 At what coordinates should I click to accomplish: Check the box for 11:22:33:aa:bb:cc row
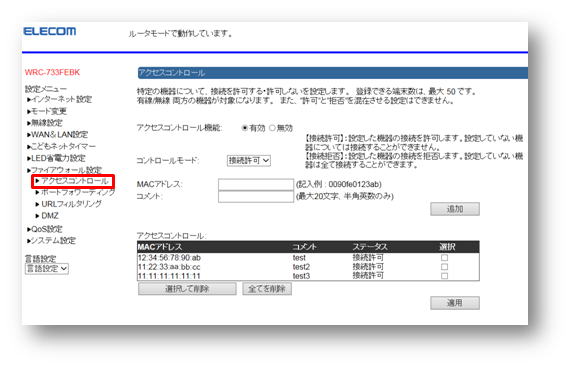click(444, 267)
